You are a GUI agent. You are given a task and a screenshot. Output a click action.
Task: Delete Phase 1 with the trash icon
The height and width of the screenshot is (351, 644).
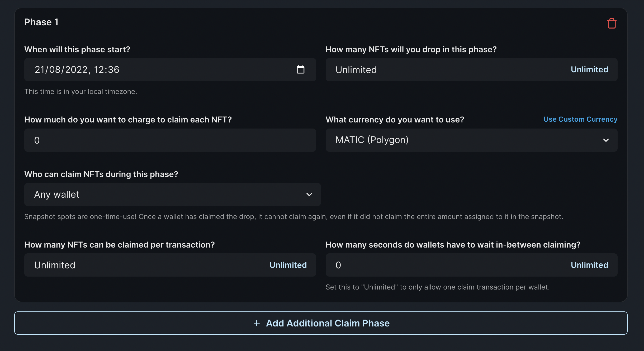tap(612, 23)
